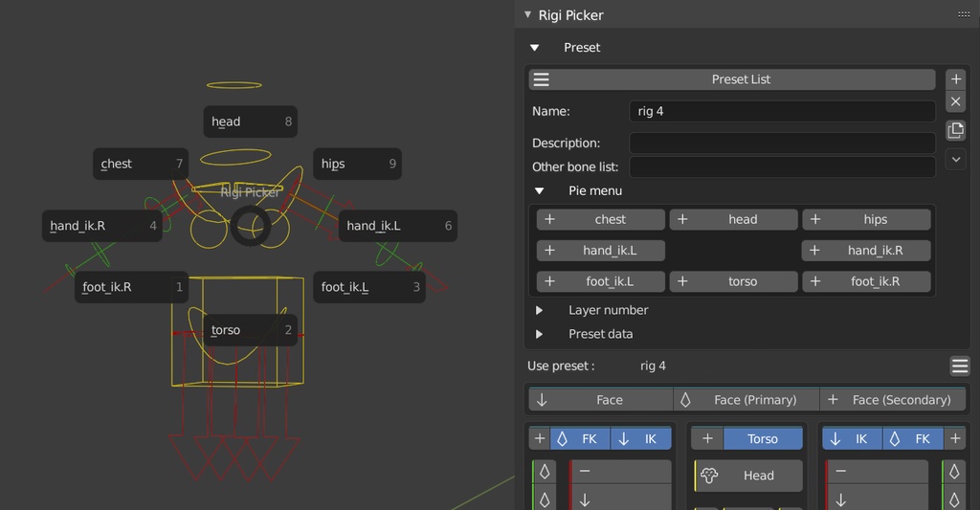Open the Preset List dropdown
Viewport: 980px width, 510px height.
(732, 79)
